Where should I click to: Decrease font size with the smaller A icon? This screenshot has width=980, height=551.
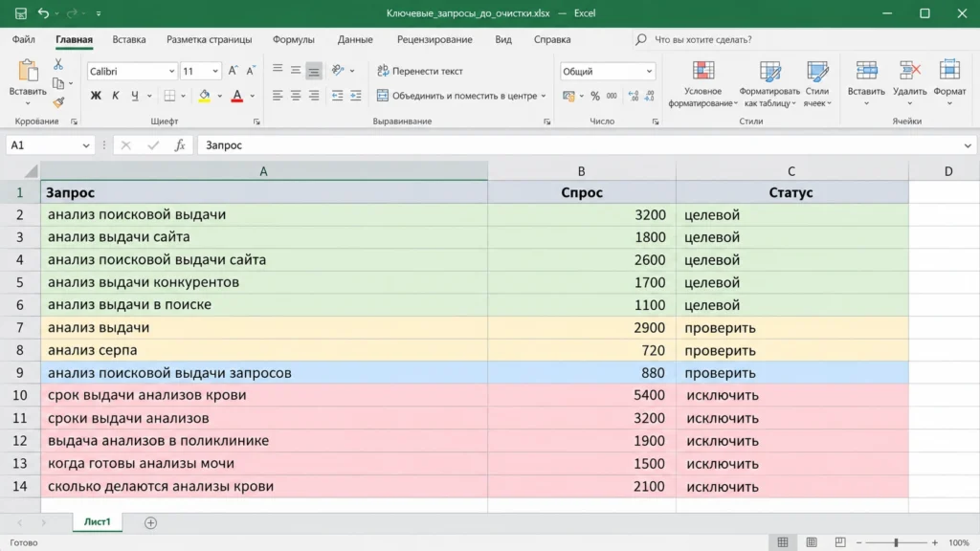point(251,71)
